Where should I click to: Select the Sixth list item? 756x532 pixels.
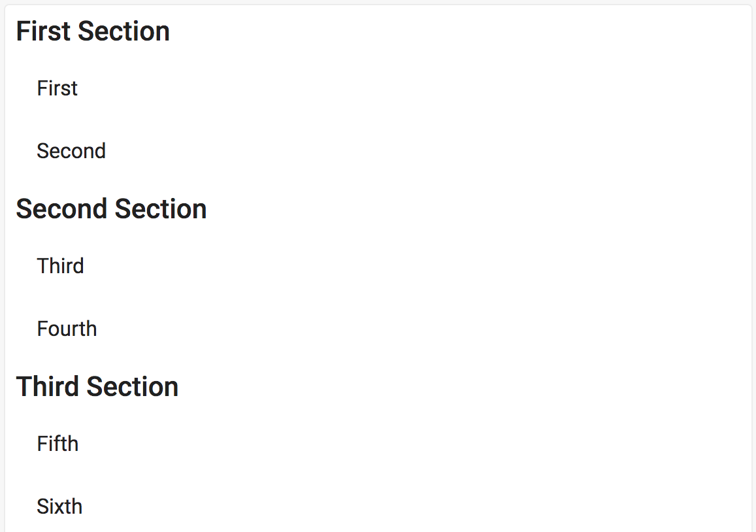pyautogui.click(x=59, y=507)
